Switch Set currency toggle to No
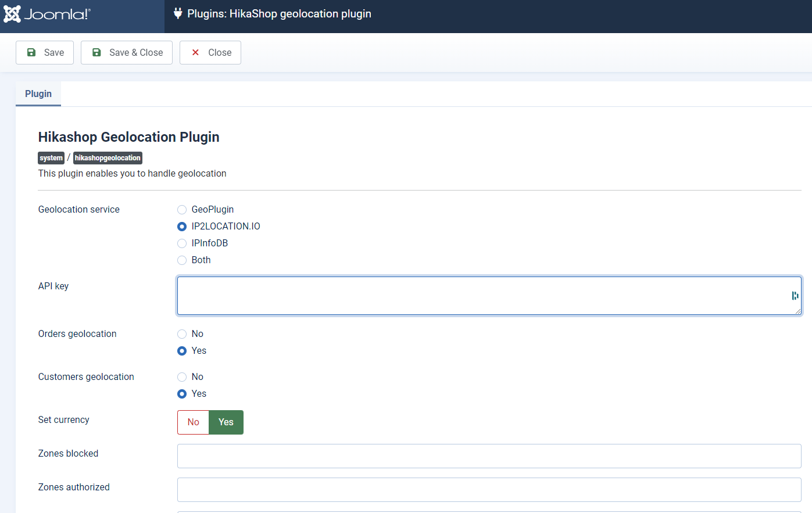This screenshot has height=513, width=812. point(194,422)
